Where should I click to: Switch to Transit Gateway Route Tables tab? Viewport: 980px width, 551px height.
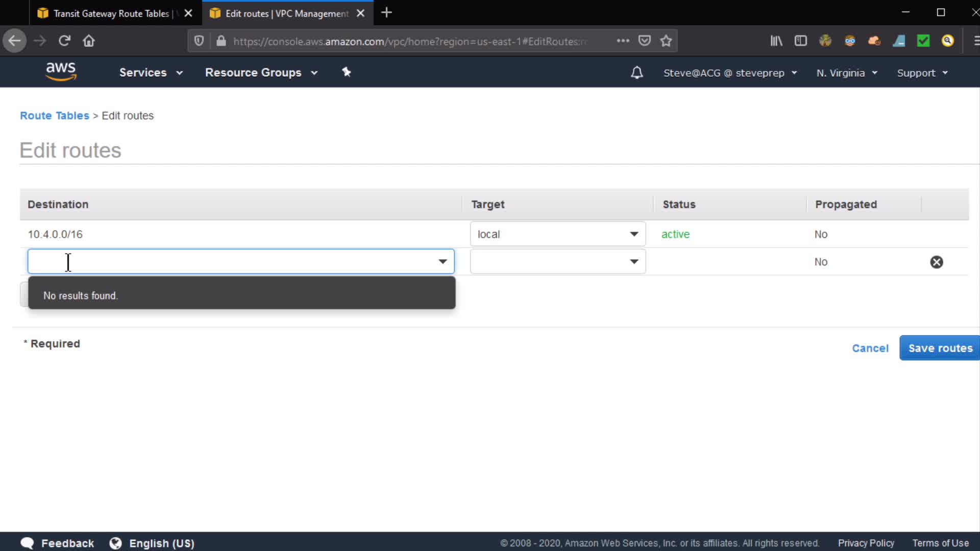pos(111,14)
